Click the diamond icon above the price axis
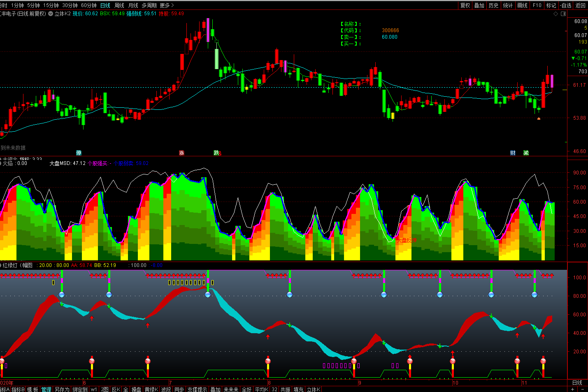This screenshot has height=392, width=588. pos(556,14)
